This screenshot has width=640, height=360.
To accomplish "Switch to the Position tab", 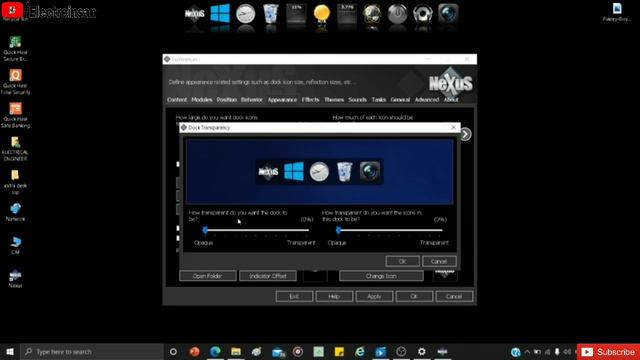I will tap(227, 100).
